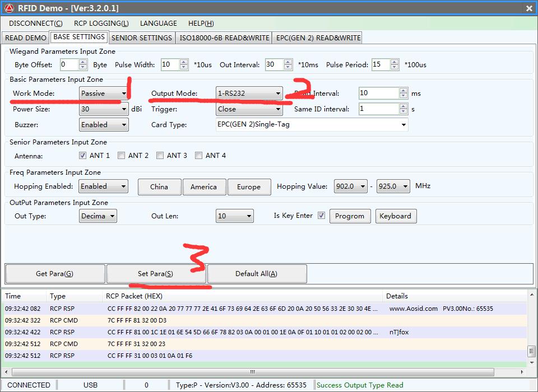Decrease Pulse Width with down spinner arrow
The height and width of the screenshot is (392, 538).
click(x=184, y=67)
